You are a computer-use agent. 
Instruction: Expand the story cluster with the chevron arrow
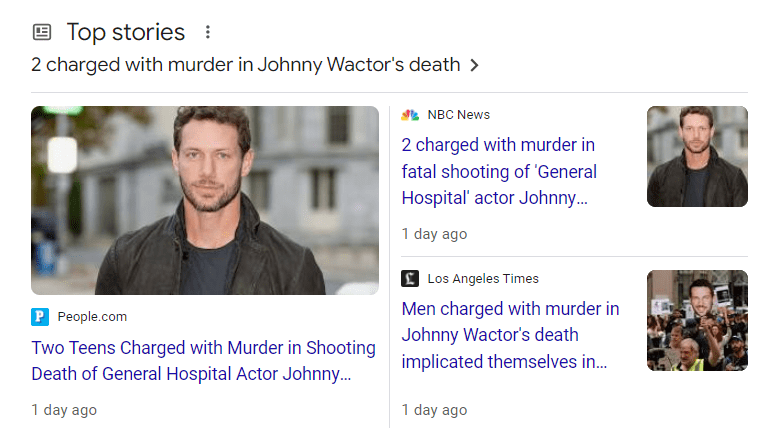click(475, 65)
